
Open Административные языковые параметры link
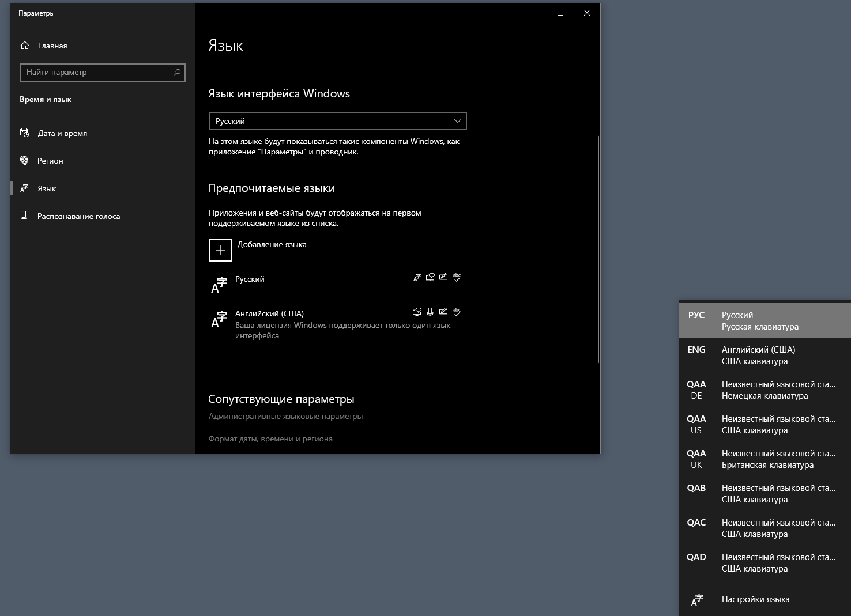click(x=285, y=416)
